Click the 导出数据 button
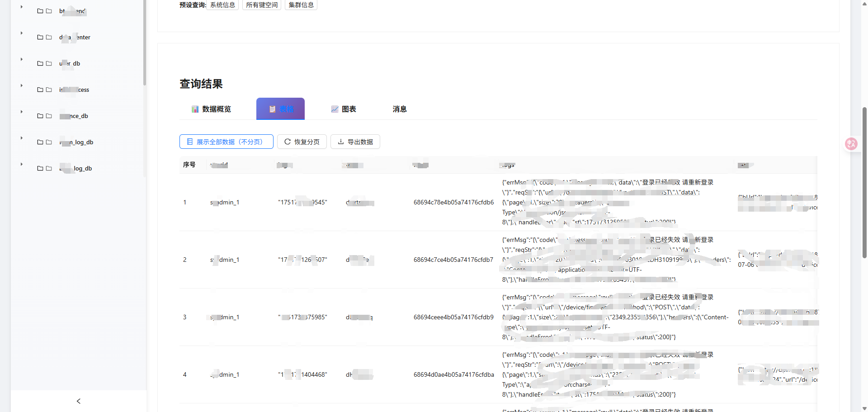868x412 pixels. 355,142
